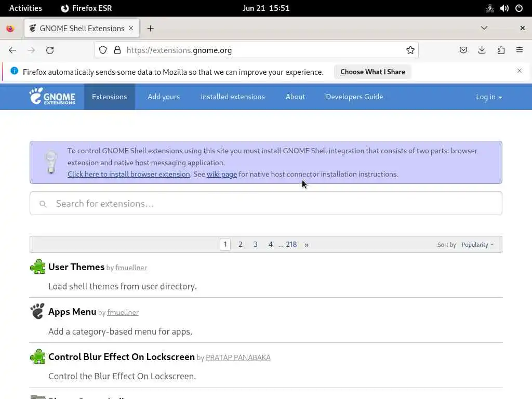
Task: Go to page 2 of results
Action: pyautogui.click(x=240, y=244)
